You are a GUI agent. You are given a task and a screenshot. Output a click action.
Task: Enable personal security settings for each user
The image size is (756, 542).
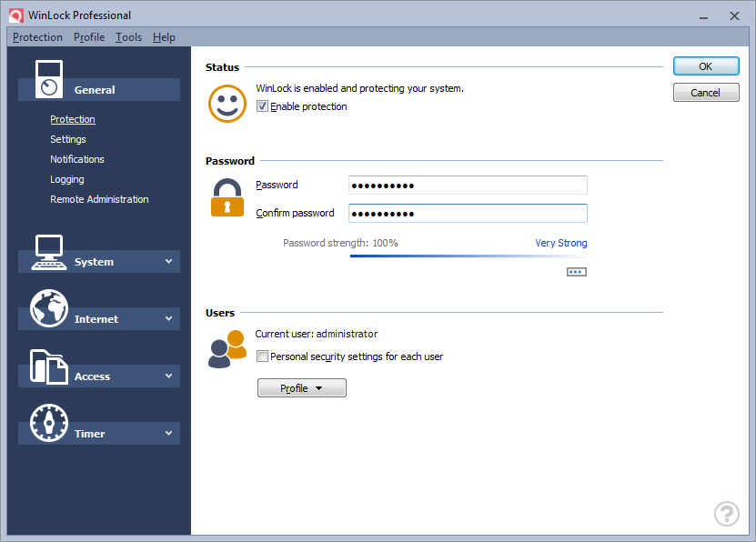click(262, 356)
